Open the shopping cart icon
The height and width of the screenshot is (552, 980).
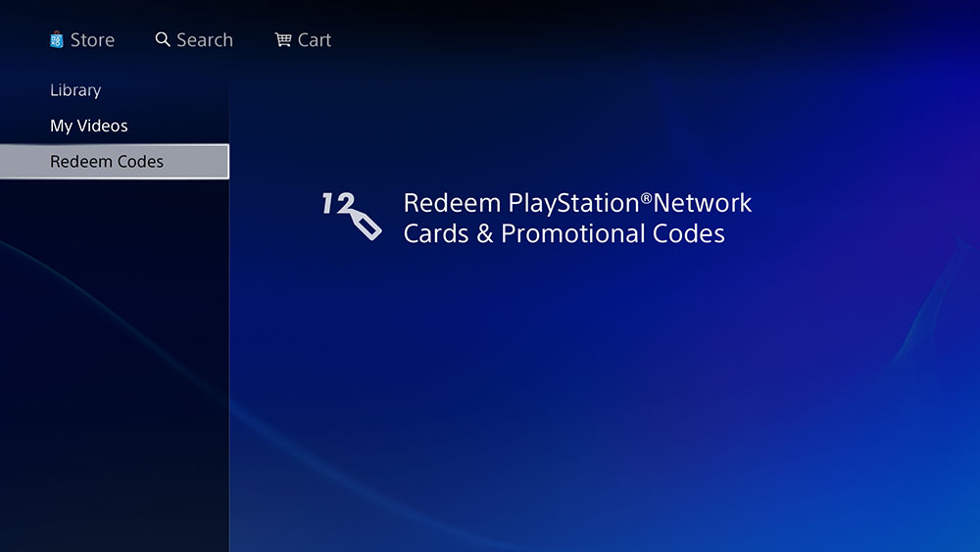282,40
